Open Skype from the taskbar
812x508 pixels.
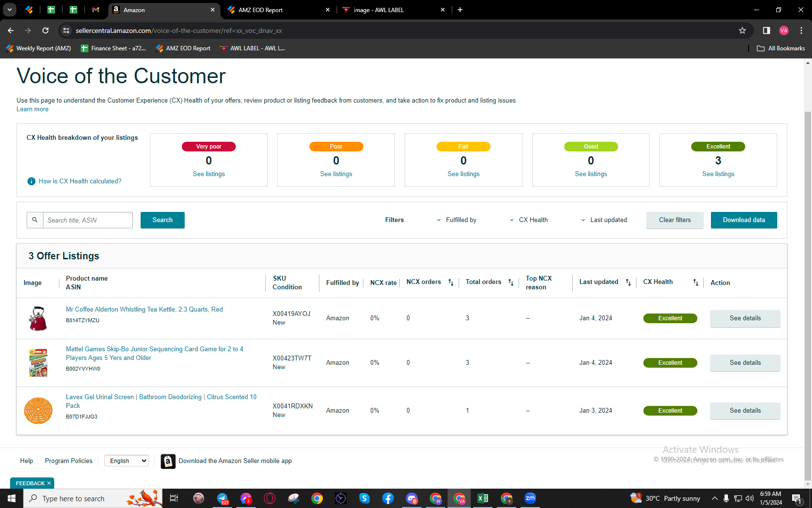click(364, 498)
